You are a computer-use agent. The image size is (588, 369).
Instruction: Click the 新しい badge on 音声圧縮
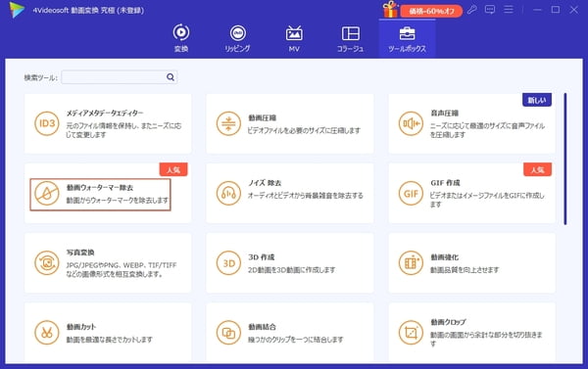[x=537, y=100]
